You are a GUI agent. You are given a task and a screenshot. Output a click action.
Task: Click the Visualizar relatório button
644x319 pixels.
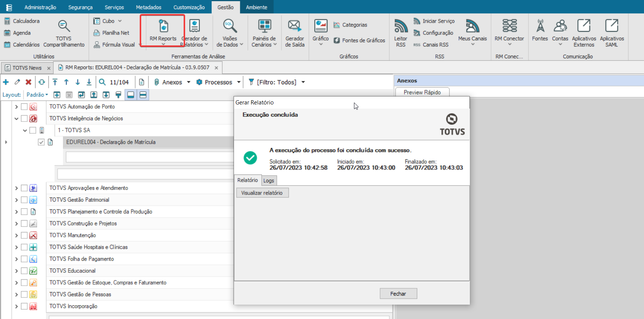[x=262, y=193]
